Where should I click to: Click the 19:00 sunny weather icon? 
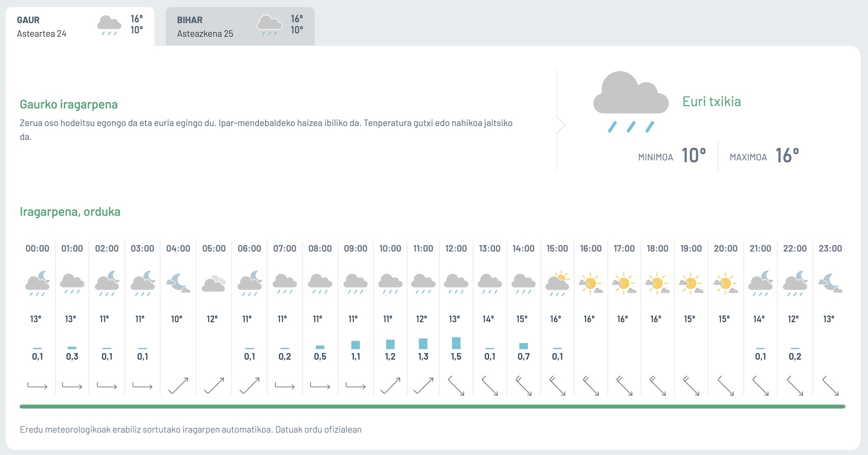pyautogui.click(x=691, y=284)
